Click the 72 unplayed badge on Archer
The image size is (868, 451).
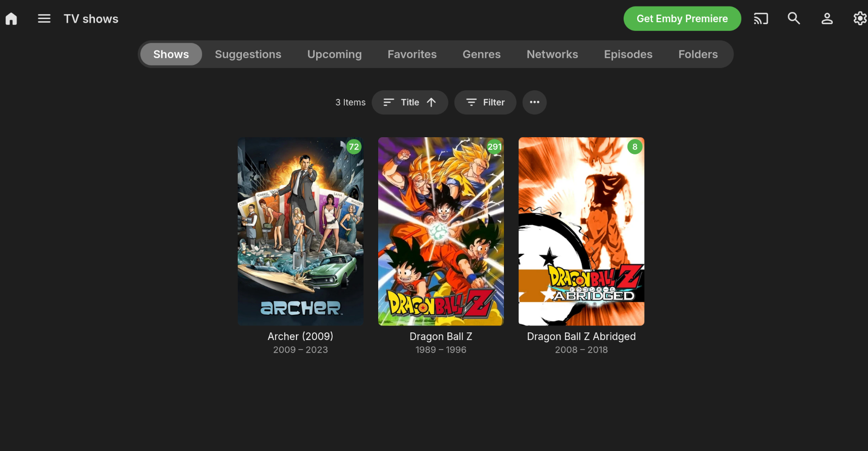(354, 147)
